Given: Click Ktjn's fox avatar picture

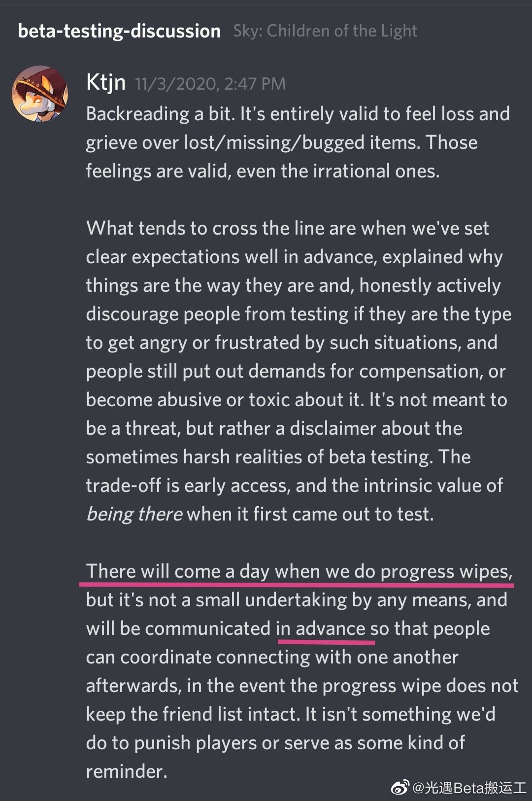Looking at the screenshot, I should coord(40,94).
